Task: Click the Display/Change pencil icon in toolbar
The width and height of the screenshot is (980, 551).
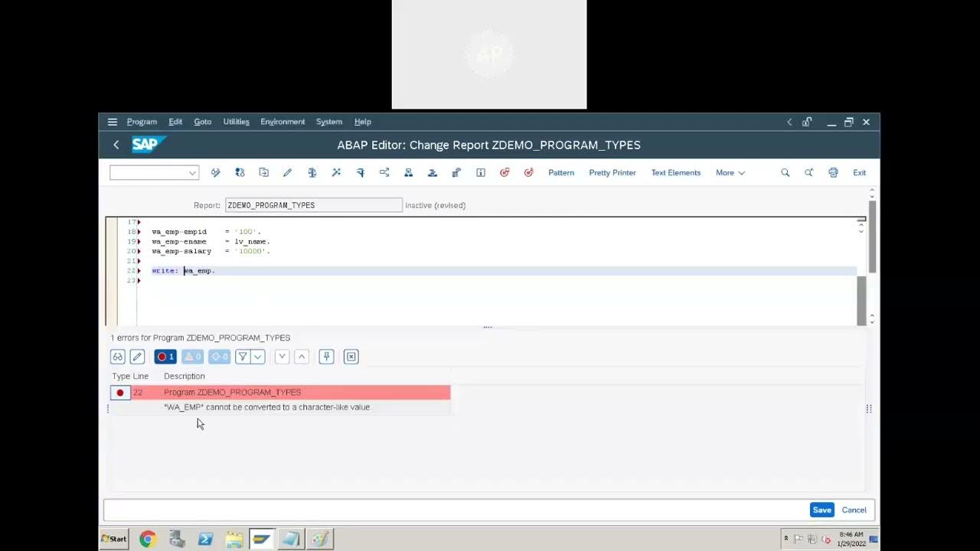Action: (288, 173)
